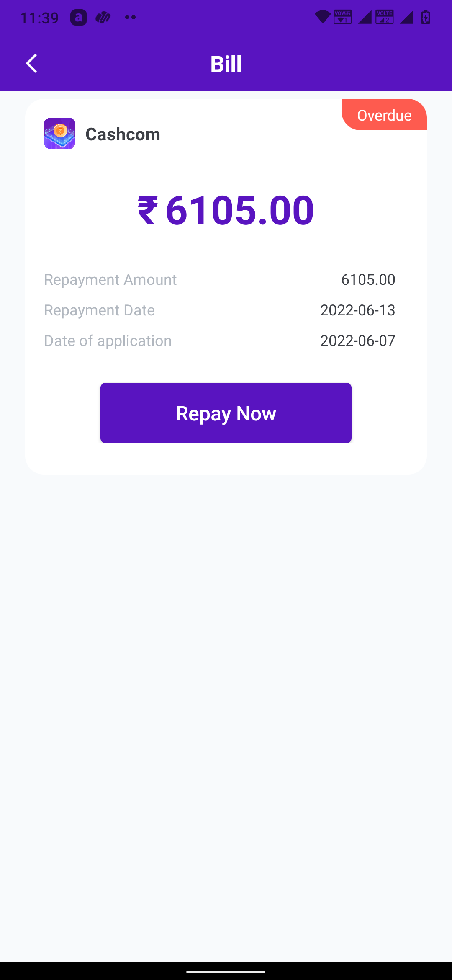Select the Repayment Amount label
Viewport: 452px width, 980px height.
(110, 280)
